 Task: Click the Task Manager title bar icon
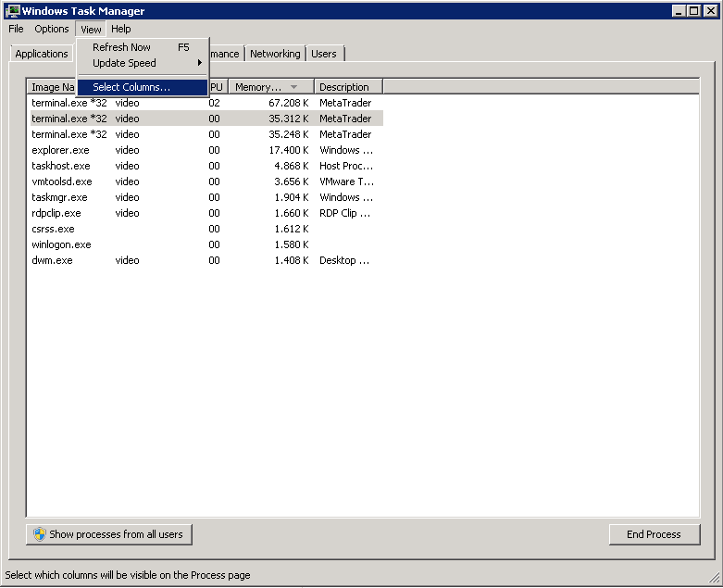pos(12,10)
